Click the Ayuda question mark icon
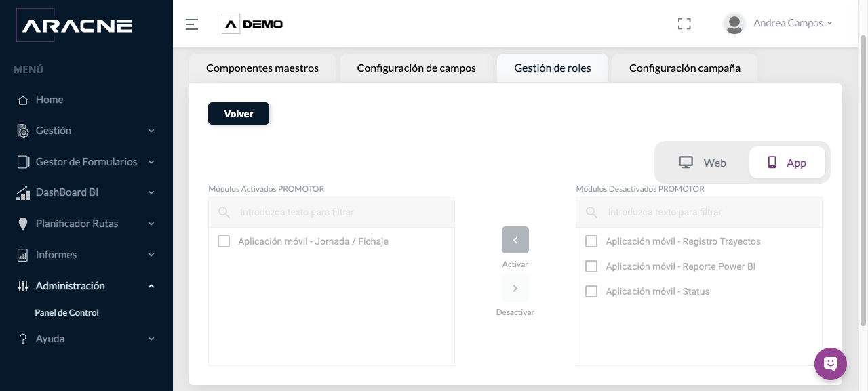This screenshot has width=868, height=391. (x=23, y=338)
